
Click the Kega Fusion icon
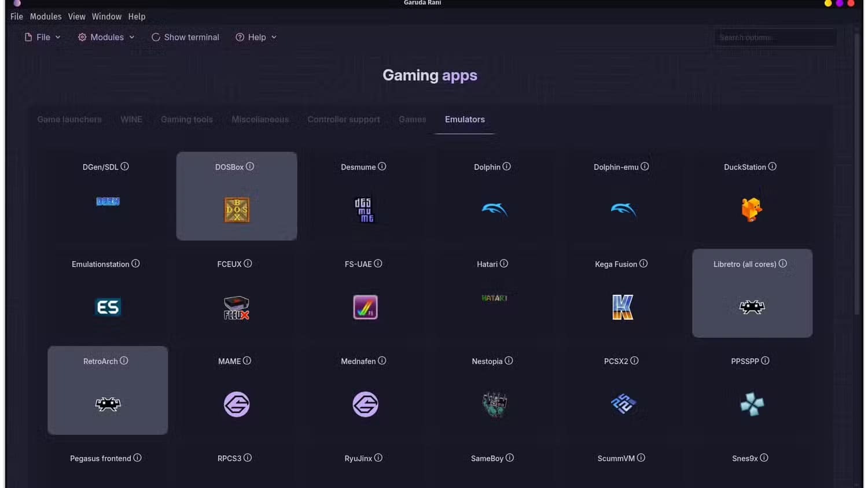coord(623,307)
